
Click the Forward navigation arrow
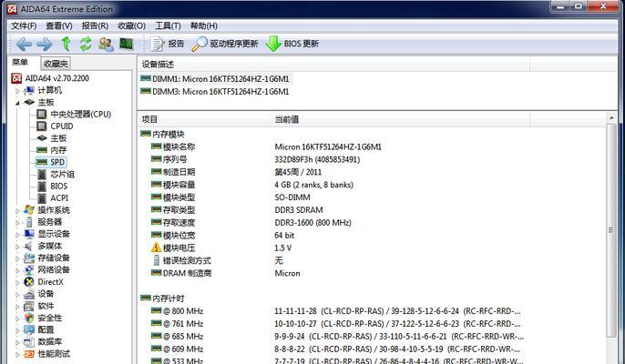pyautogui.click(x=45, y=44)
